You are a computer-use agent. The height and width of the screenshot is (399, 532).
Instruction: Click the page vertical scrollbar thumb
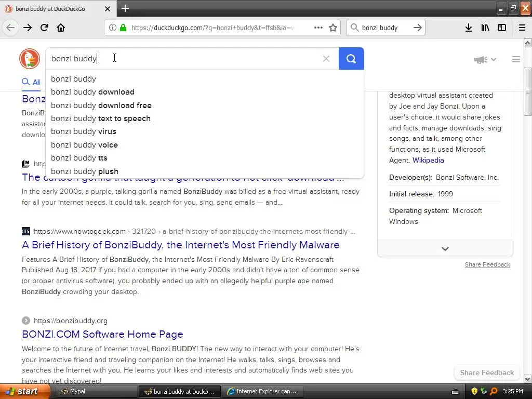(x=528, y=91)
